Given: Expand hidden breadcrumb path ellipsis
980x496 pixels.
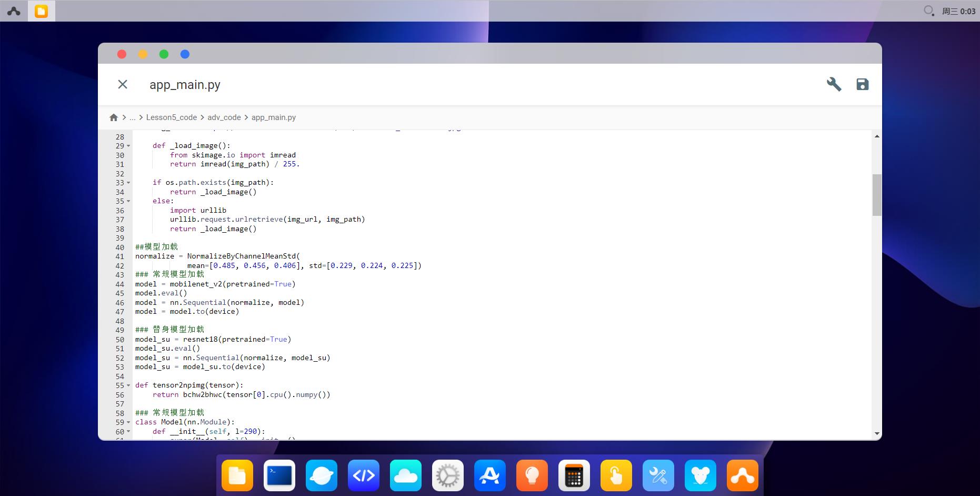Looking at the screenshot, I should pyautogui.click(x=132, y=117).
